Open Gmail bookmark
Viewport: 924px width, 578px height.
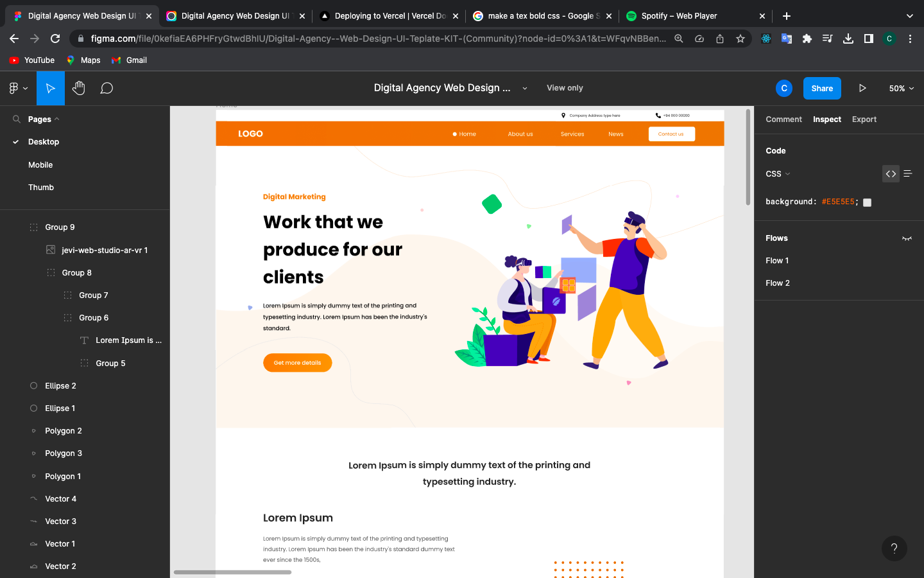129,60
